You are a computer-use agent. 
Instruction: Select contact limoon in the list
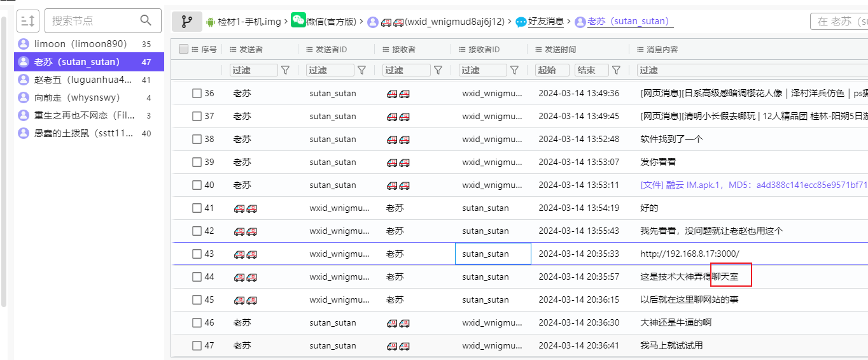[80, 44]
